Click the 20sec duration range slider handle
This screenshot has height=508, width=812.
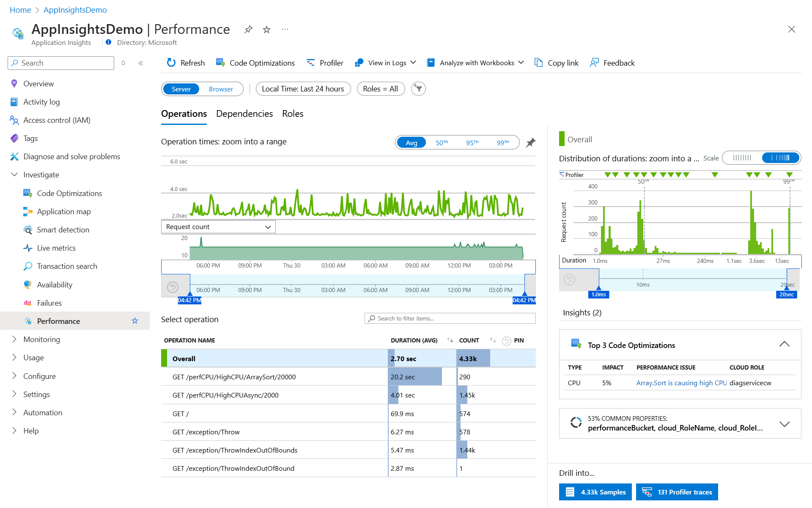coord(786,294)
